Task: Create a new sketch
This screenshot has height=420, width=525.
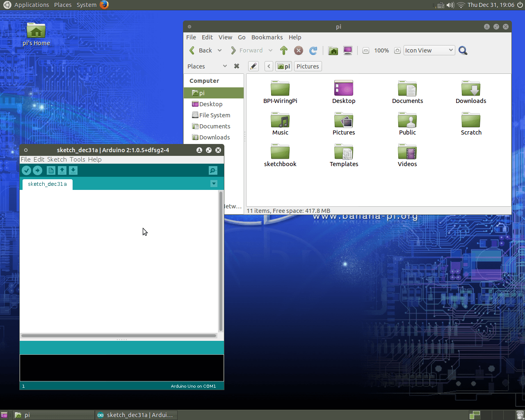Action: pos(50,170)
